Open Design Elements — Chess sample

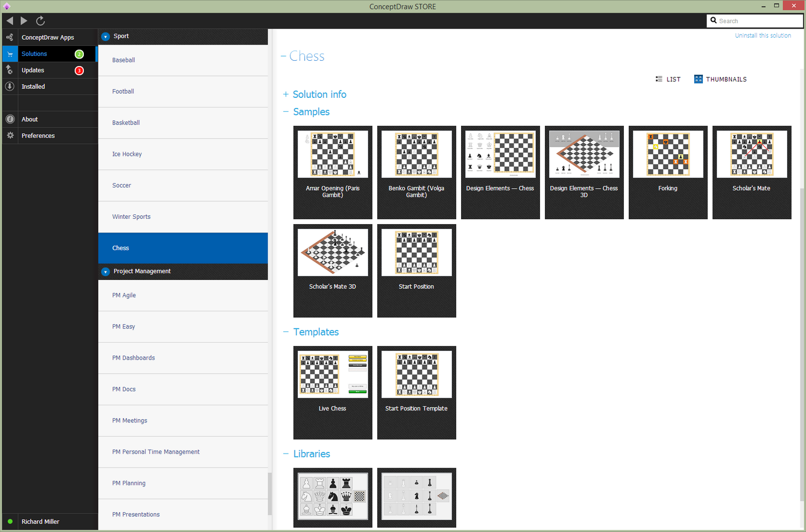point(500,172)
